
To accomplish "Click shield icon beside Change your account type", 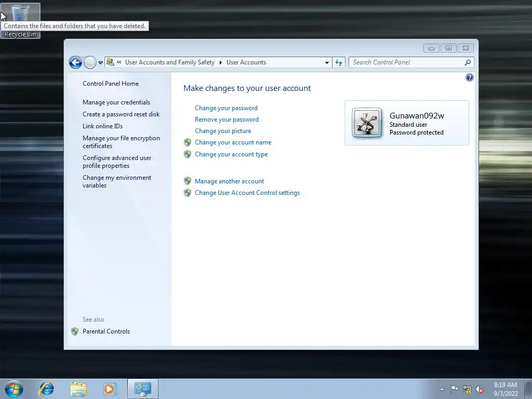I will pyautogui.click(x=188, y=154).
